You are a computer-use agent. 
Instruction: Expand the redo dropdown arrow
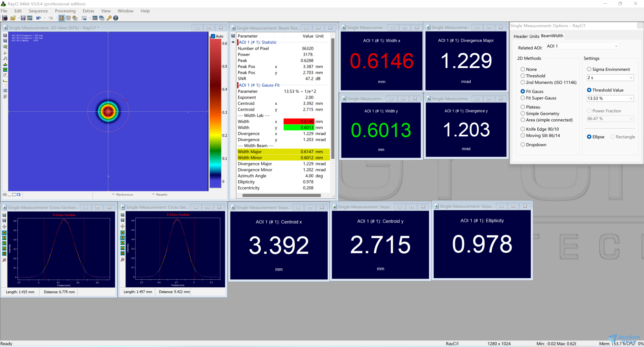[x=56, y=18]
